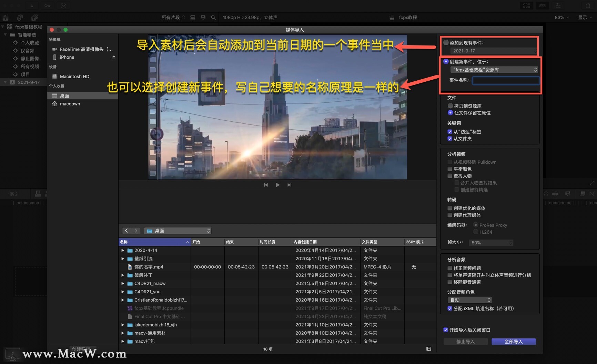Open the libraries sidebar icon
The width and height of the screenshot is (597, 364).
coord(6,18)
